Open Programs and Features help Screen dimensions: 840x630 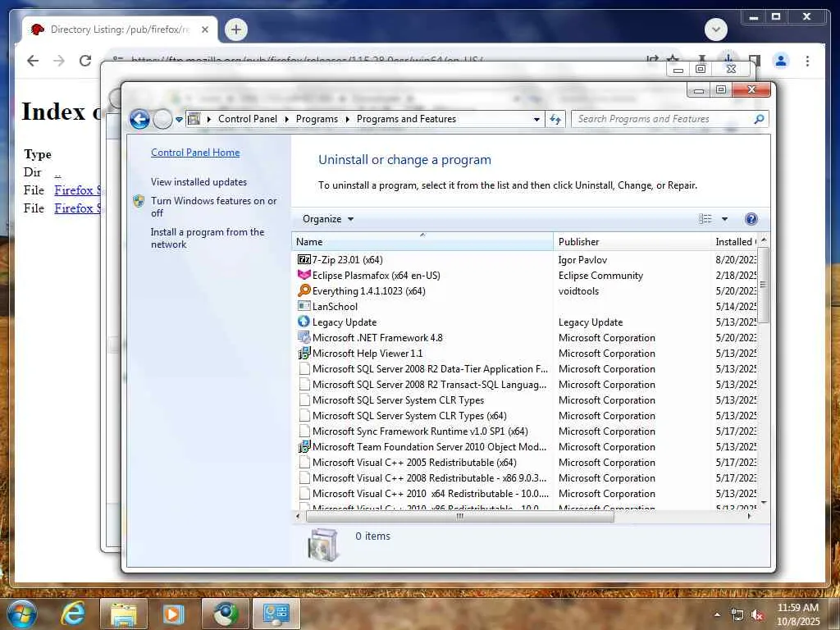751,218
